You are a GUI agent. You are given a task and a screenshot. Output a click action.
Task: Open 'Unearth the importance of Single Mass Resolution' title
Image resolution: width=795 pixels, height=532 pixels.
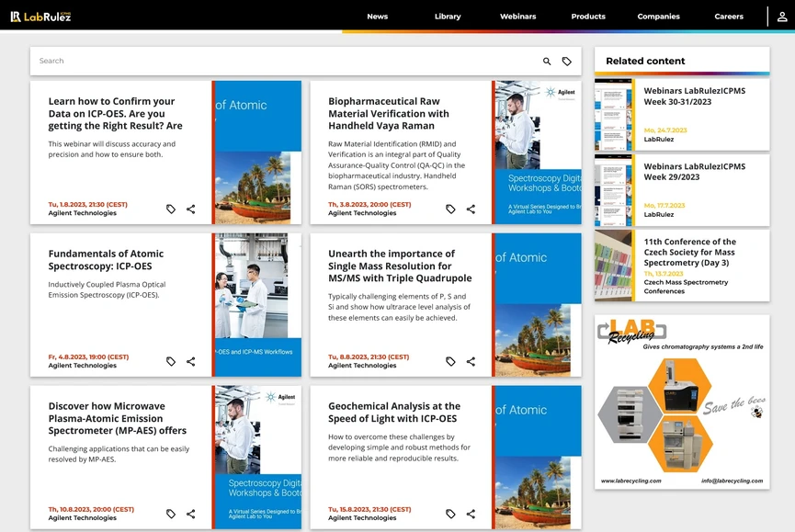pos(400,266)
